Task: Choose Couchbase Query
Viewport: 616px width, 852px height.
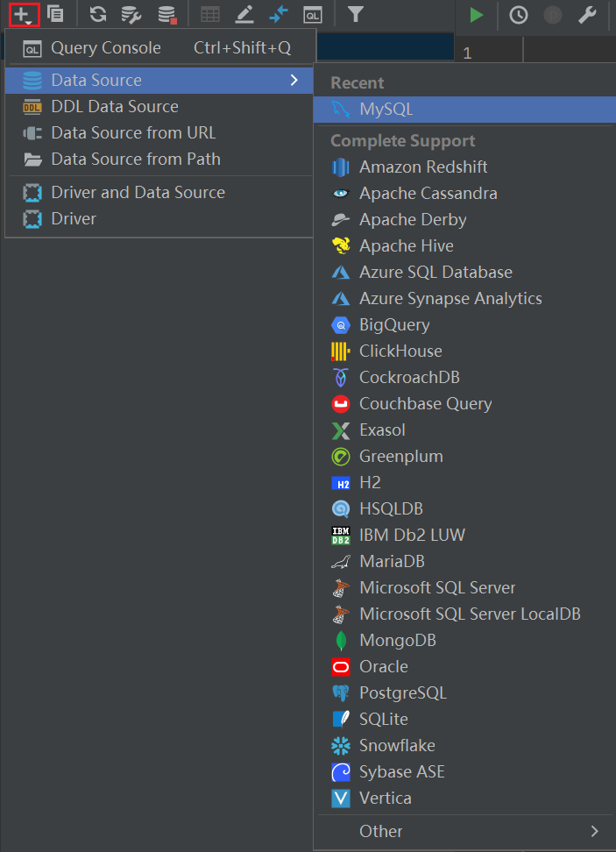Action: (x=464, y=404)
